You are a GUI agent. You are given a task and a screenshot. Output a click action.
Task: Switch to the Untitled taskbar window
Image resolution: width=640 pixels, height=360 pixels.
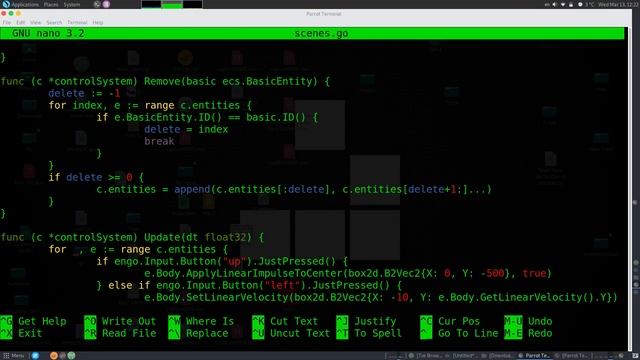coord(461,356)
